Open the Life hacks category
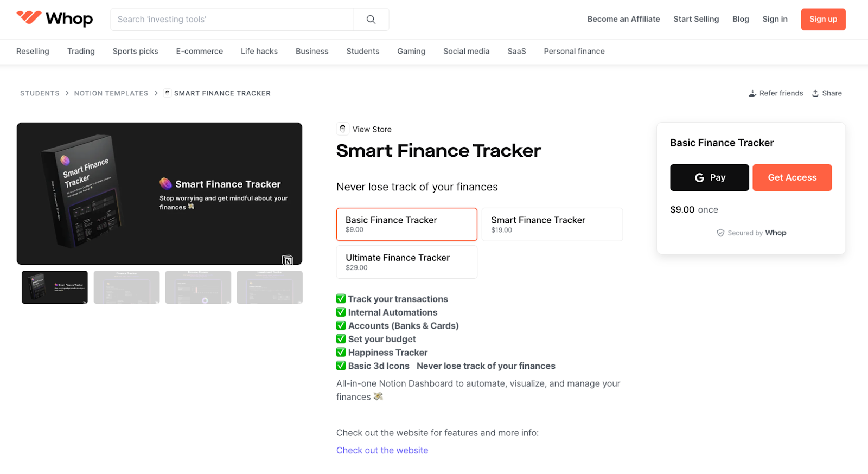The width and height of the screenshot is (868, 474). pos(259,51)
